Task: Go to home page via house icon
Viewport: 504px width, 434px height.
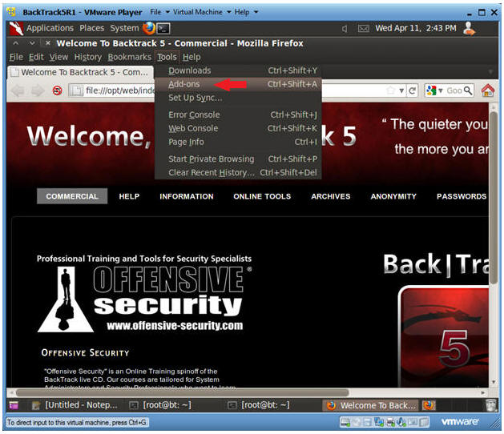Action: tap(488, 90)
